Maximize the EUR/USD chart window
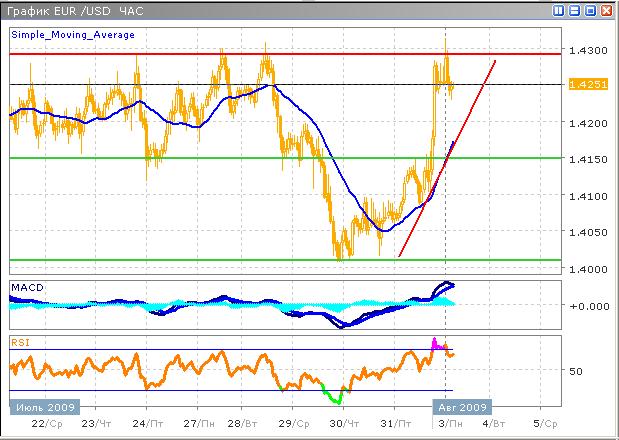 click(590, 10)
